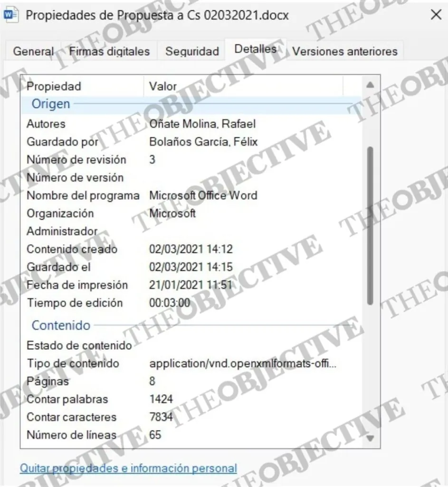This screenshot has height=487, width=448.
Task: Open the Firmas digitales tab
Action: tap(109, 51)
